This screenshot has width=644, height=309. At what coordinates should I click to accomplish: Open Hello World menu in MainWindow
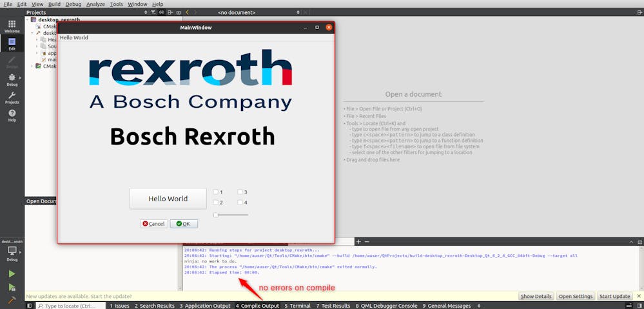[x=74, y=38]
